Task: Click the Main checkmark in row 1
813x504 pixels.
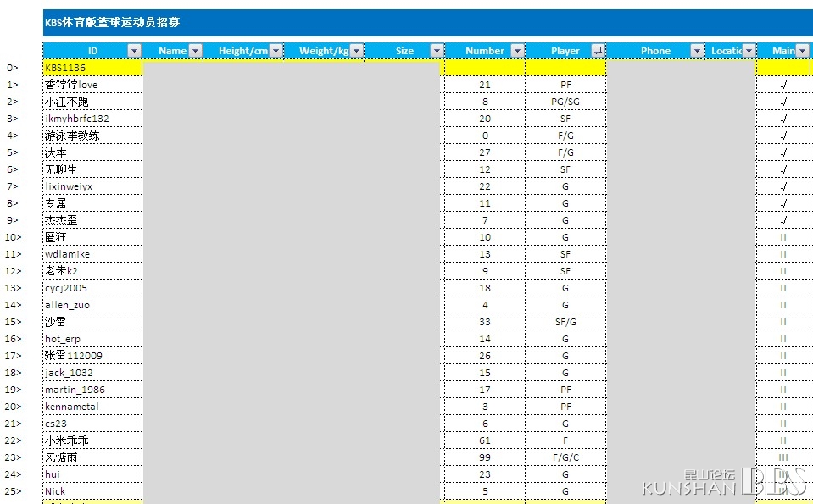Action: pyautogui.click(x=783, y=85)
